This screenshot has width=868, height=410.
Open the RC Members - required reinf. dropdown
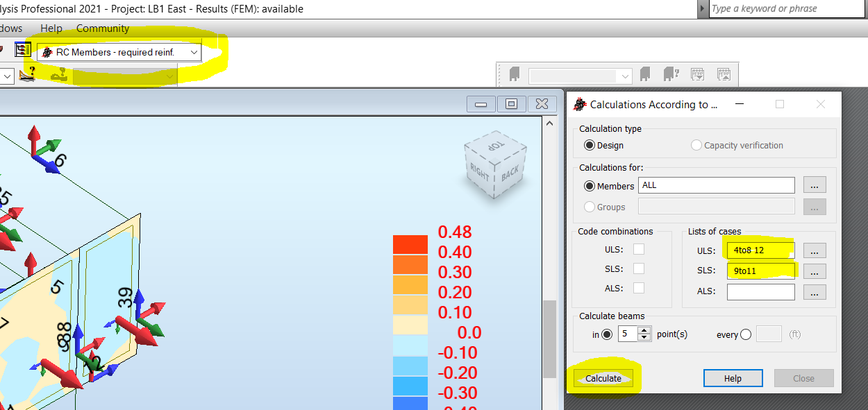tap(194, 51)
